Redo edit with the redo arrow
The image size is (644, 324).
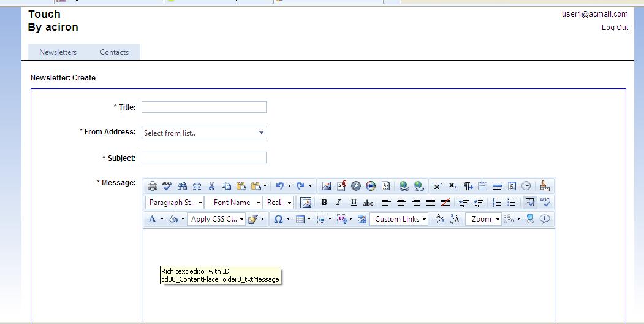(x=300, y=186)
